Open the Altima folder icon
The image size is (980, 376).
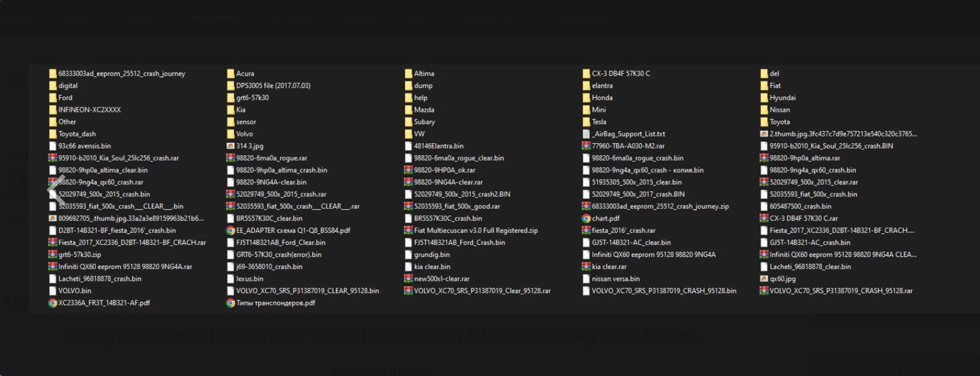408,74
